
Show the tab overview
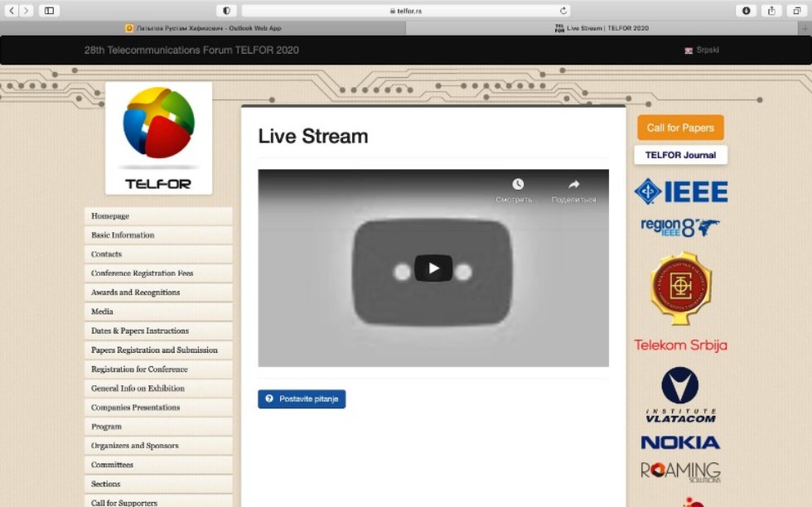point(797,11)
